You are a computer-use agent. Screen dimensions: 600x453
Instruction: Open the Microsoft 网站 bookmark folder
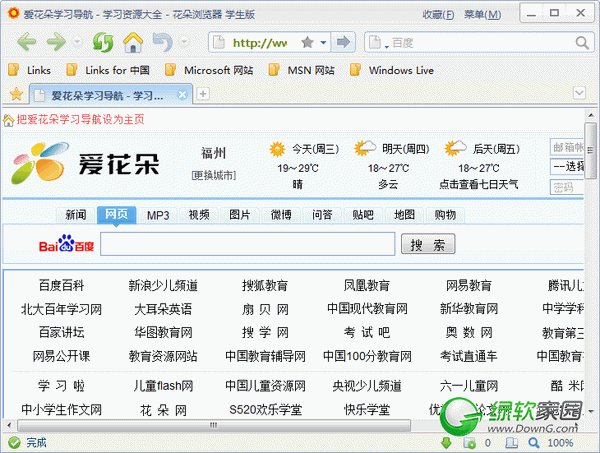[x=209, y=70]
